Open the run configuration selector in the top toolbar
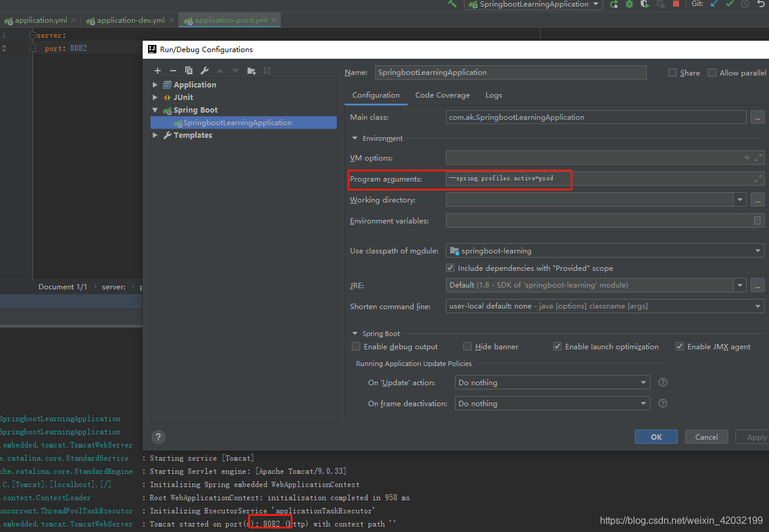The height and width of the screenshot is (532, 769). (533, 4)
